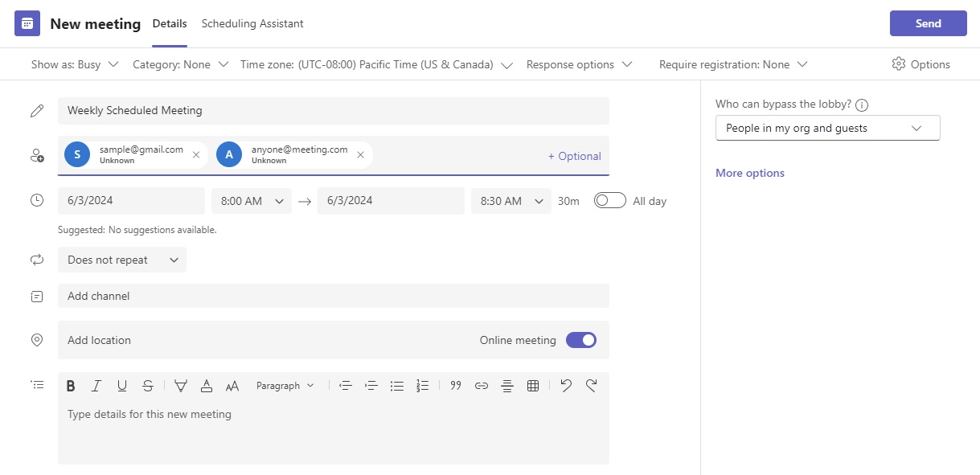
Task: Open the 8:00 AM start time dropdown
Action: (x=252, y=201)
